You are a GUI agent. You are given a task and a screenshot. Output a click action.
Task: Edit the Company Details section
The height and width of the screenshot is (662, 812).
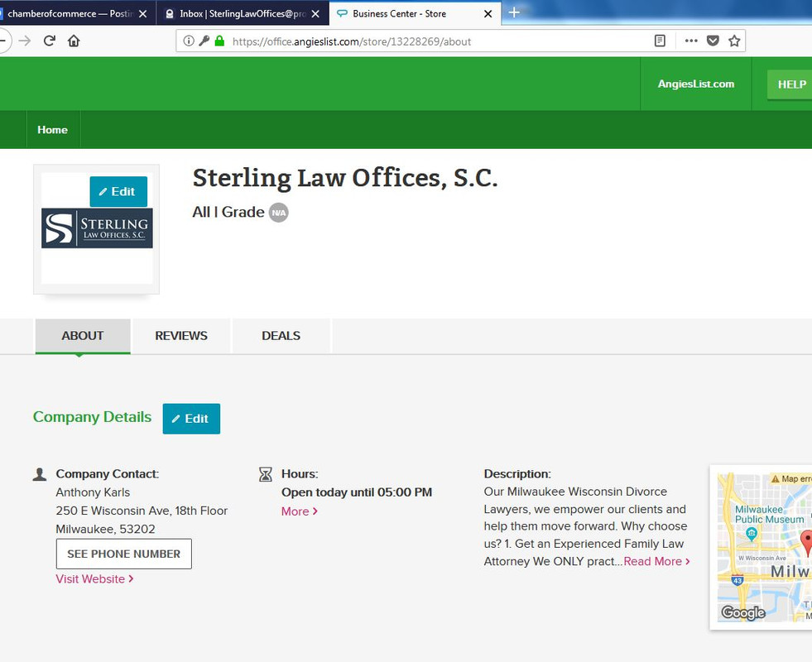(x=191, y=419)
